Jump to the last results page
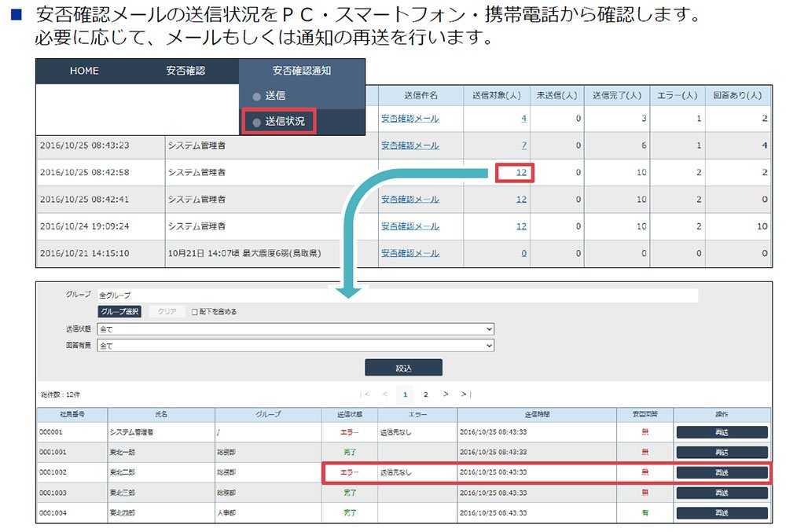786x532 pixels. click(465, 394)
